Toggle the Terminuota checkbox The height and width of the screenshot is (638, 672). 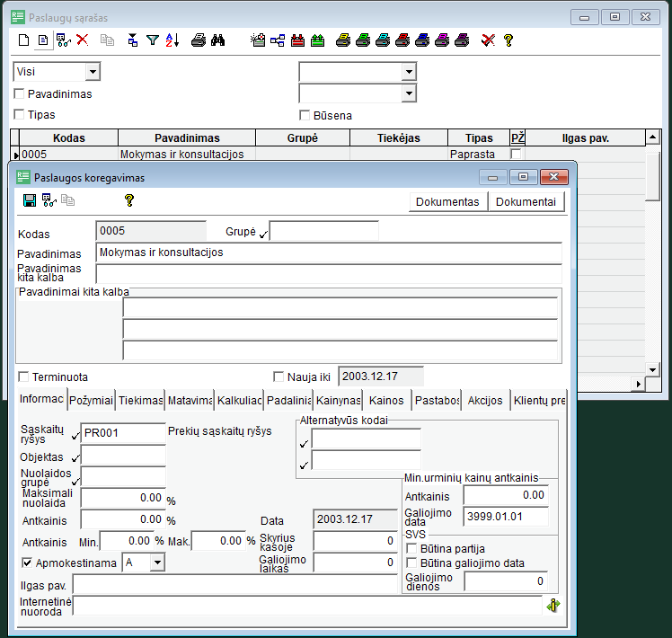click(x=23, y=377)
